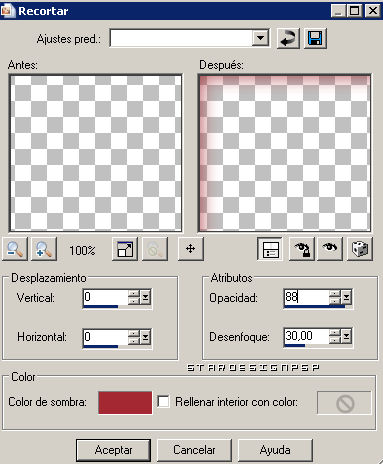Click the Horizontal spinner arrows
The height and width of the screenshot is (464, 383).
point(134,337)
